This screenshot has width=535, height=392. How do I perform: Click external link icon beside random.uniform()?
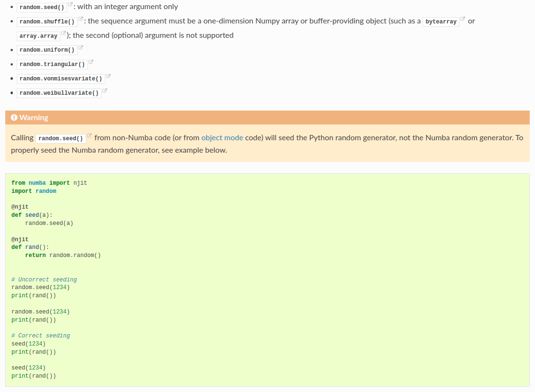pyautogui.click(x=80, y=47)
